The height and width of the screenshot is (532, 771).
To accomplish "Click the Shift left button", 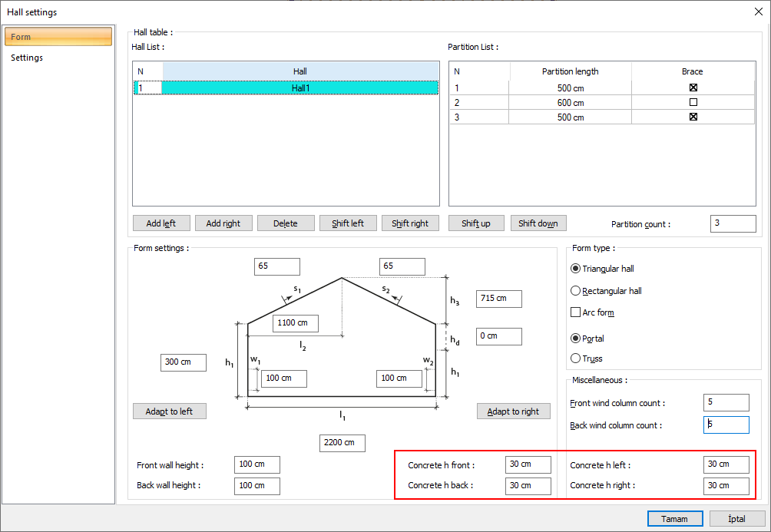I will [x=348, y=223].
